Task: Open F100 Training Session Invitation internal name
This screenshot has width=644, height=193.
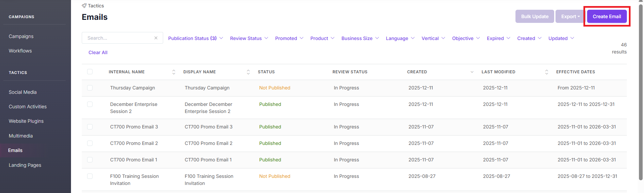Action: point(134,180)
